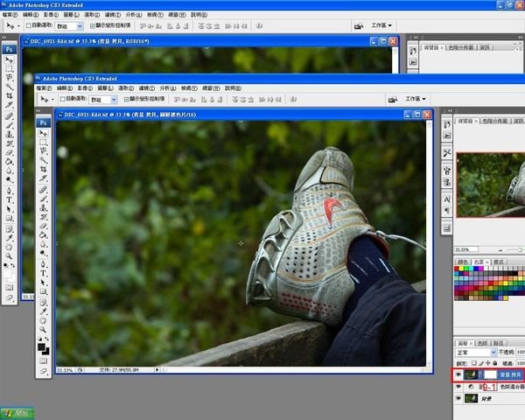Click the navigator zoom slider handle

point(520,249)
